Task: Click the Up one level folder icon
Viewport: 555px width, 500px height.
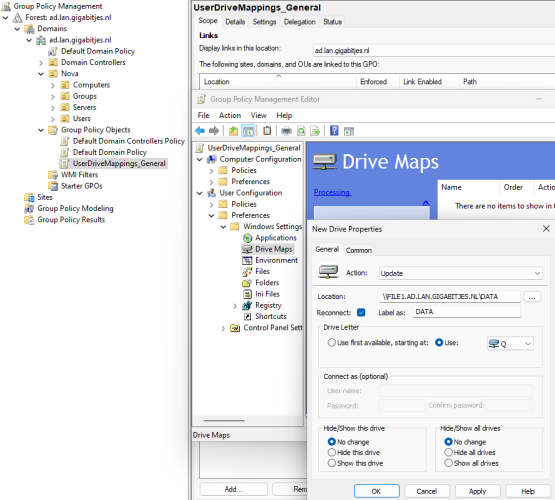Action: pos(233,131)
